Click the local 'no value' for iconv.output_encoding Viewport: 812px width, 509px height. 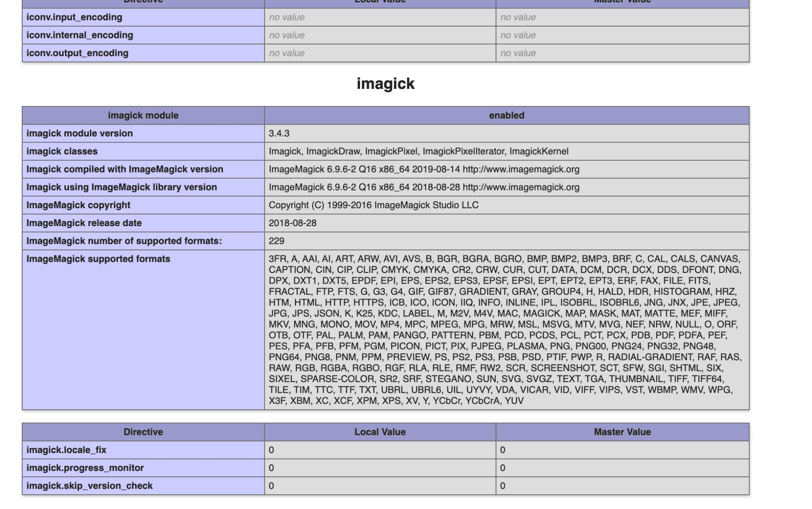[x=287, y=53]
